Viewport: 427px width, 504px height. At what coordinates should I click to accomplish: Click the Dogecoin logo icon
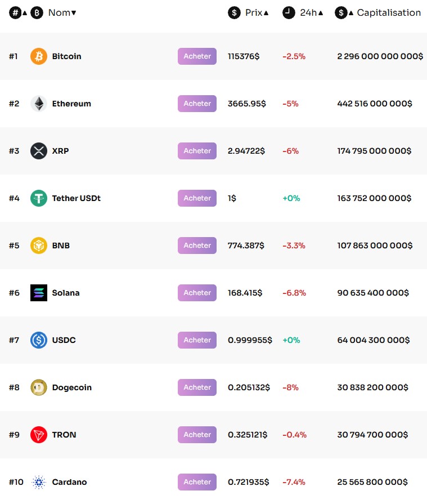point(39,387)
